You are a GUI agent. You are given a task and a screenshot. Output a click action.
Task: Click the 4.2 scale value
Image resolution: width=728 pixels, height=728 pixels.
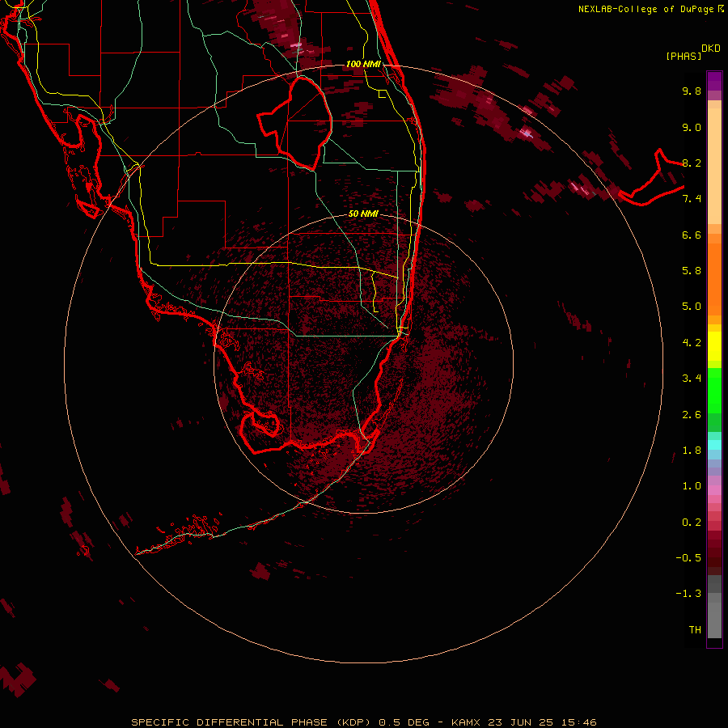(x=692, y=343)
